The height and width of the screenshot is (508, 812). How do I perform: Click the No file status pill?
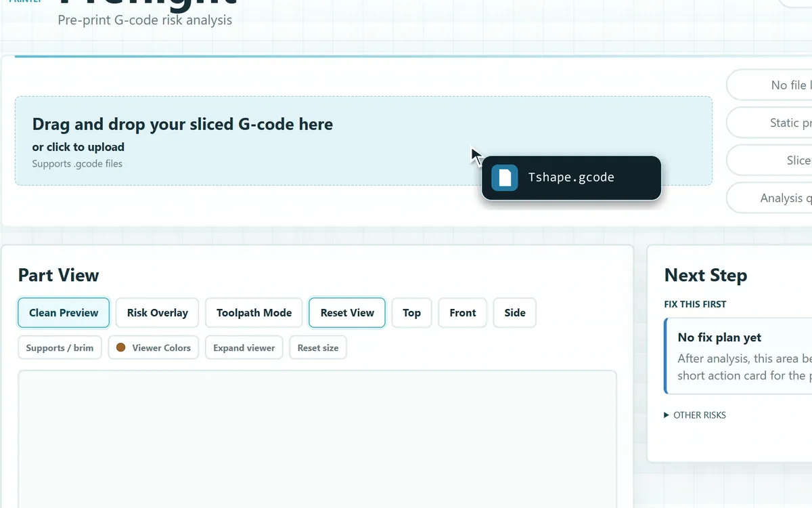(769, 85)
